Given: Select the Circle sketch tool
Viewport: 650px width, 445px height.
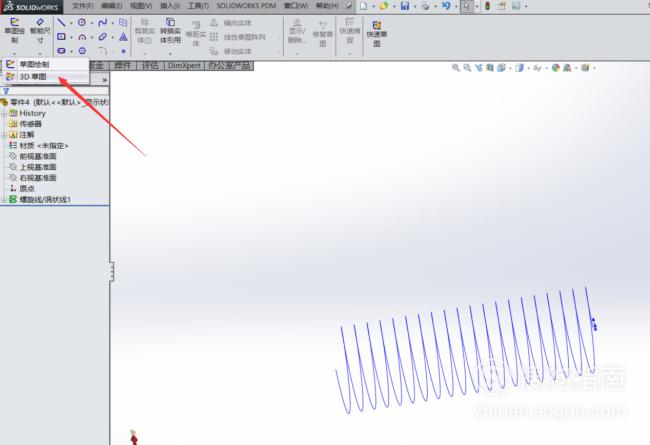Looking at the screenshot, I should click(x=82, y=22).
